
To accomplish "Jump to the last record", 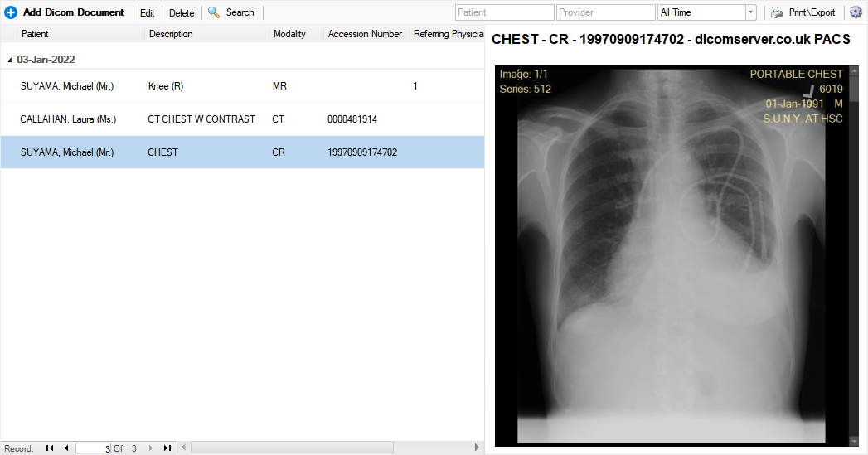I will [x=167, y=448].
